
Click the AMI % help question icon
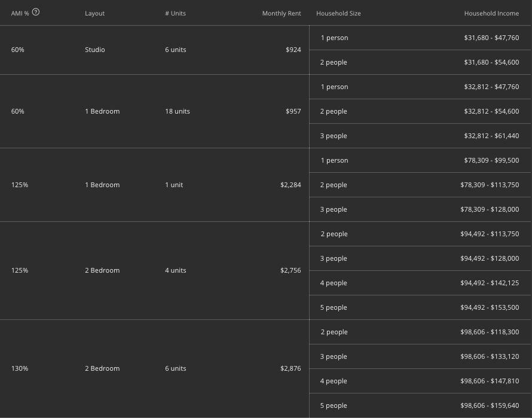point(36,12)
